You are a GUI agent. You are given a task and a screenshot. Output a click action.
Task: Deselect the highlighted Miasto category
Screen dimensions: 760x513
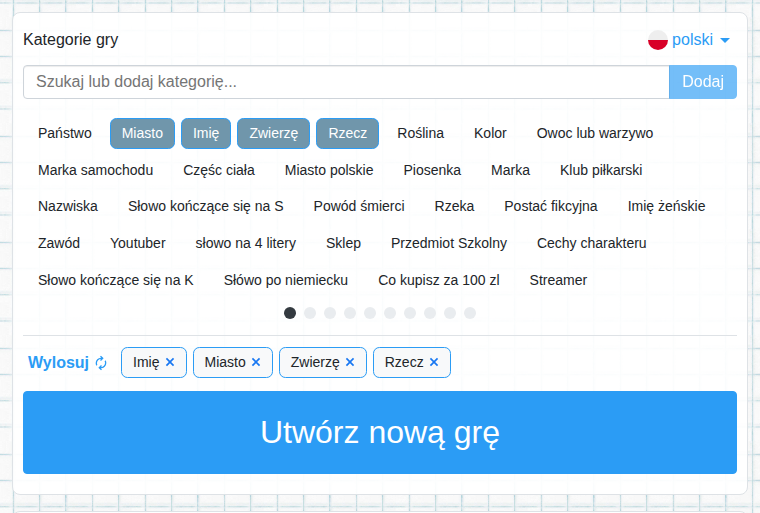coord(142,133)
